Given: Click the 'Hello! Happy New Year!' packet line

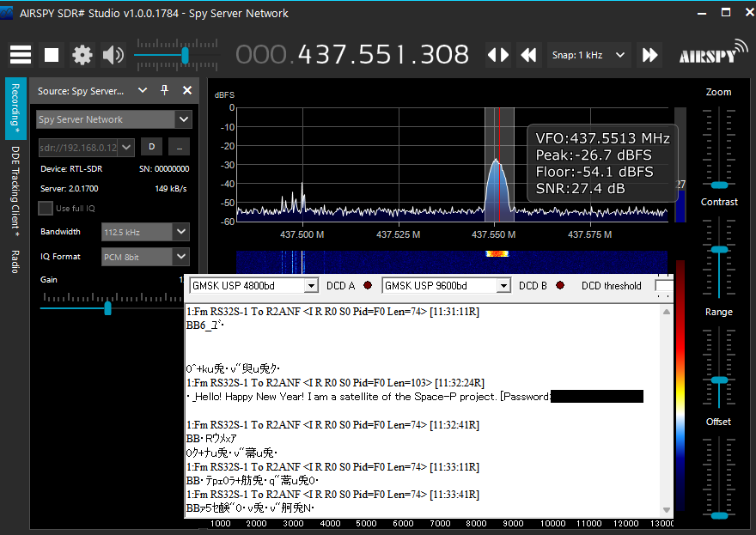Looking at the screenshot, I should pos(415,397).
